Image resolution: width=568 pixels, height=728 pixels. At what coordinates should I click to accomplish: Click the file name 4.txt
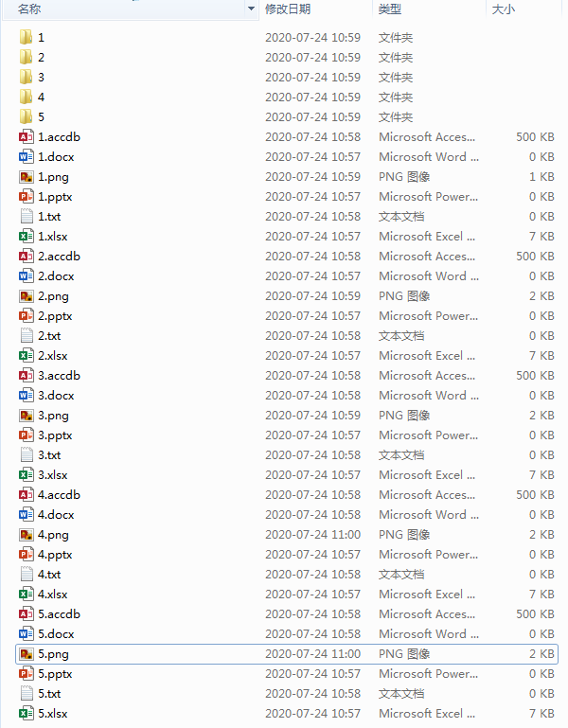point(49,575)
